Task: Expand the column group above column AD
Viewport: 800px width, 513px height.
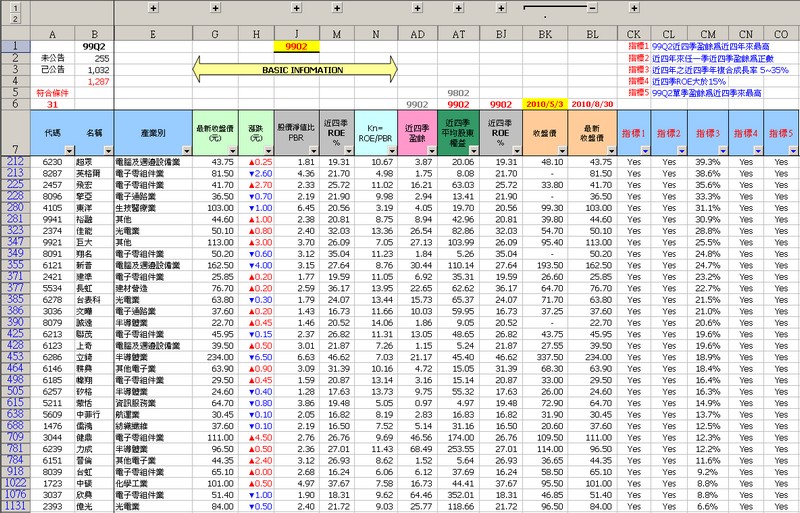Action: click(417, 8)
